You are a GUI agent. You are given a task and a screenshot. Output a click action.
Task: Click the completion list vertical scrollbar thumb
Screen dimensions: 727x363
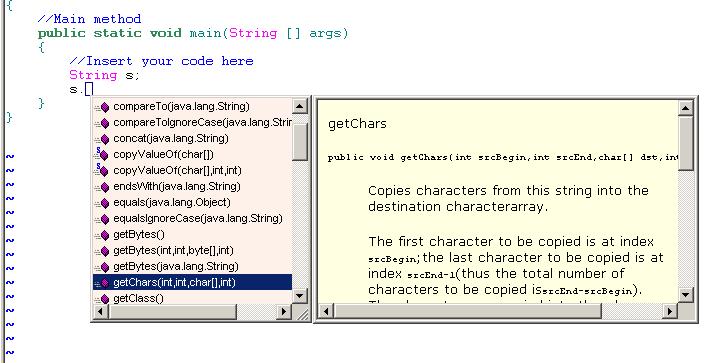click(300, 142)
